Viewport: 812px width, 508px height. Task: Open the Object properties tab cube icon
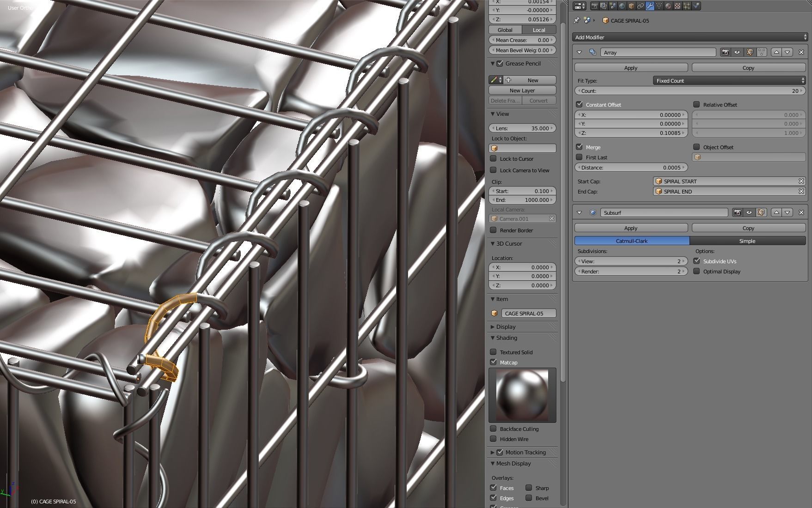point(631,6)
